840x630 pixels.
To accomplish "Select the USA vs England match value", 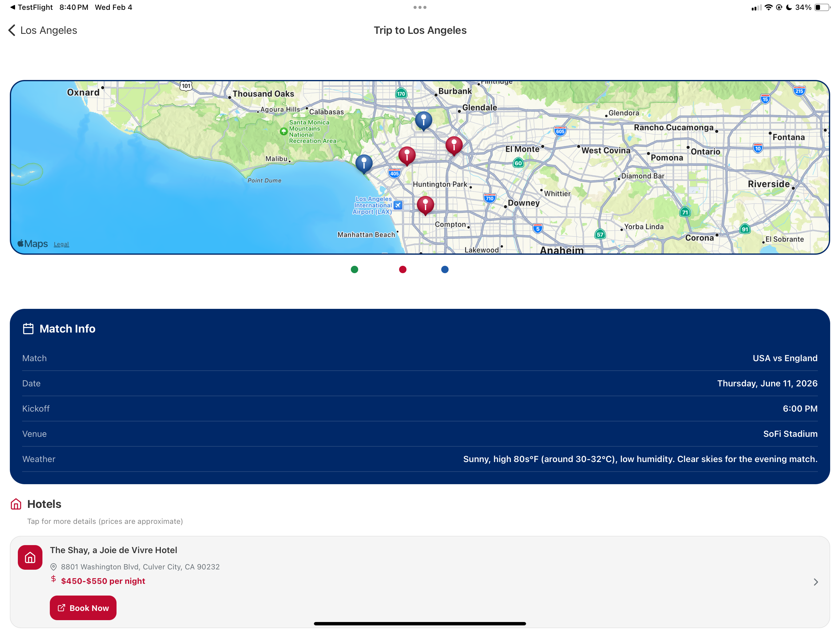I will tap(785, 358).
